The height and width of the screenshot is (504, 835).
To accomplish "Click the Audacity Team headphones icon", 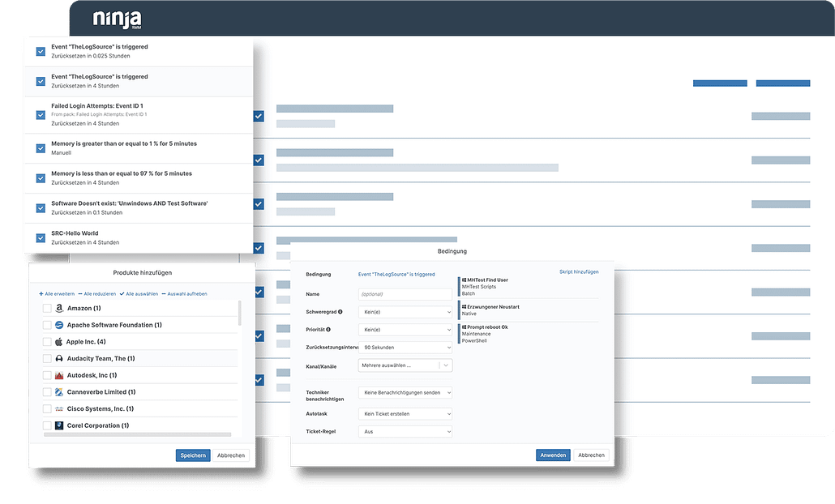I will (x=59, y=358).
